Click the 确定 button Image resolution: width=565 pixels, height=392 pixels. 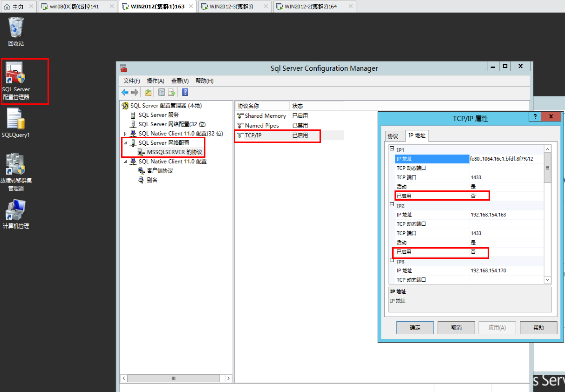coord(415,328)
